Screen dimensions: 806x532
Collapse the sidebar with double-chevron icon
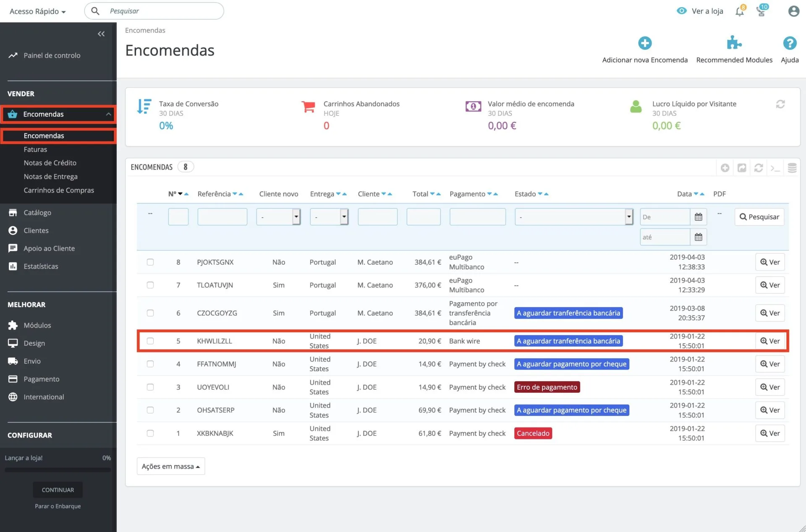click(101, 34)
